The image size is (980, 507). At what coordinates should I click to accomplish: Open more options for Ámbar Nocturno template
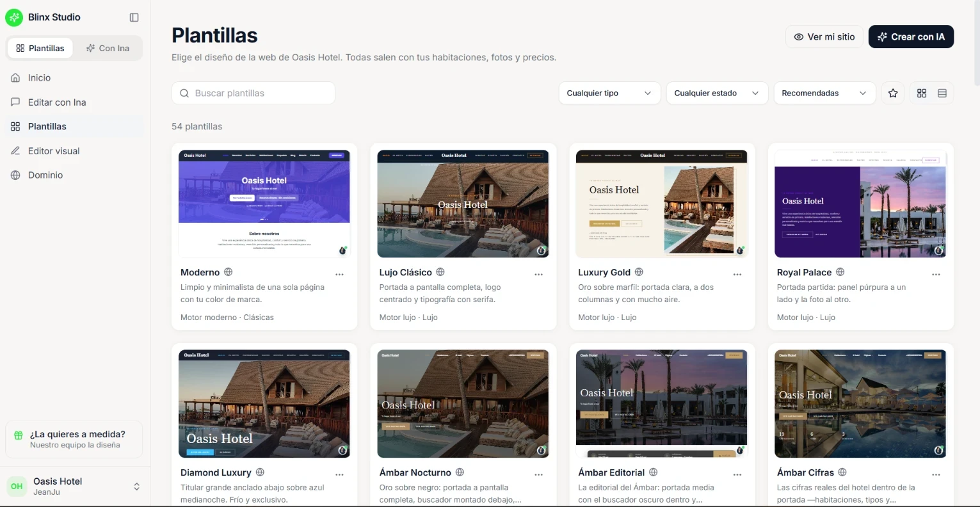click(x=539, y=474)
